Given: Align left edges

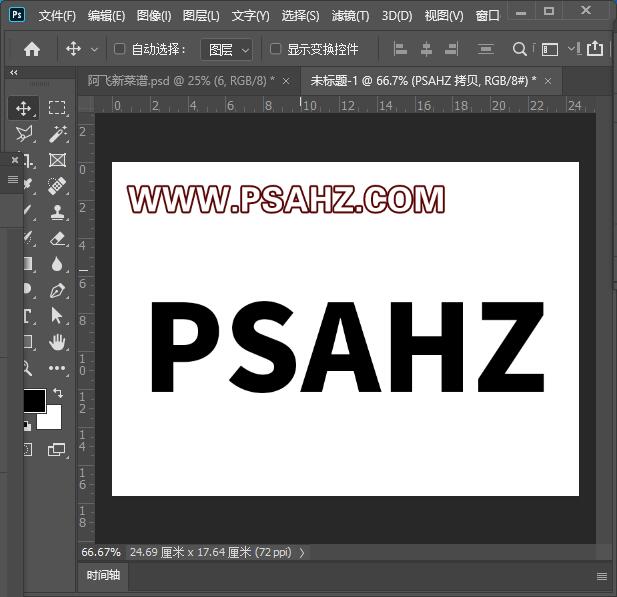Looking at the screenshot, I should 400,49.
